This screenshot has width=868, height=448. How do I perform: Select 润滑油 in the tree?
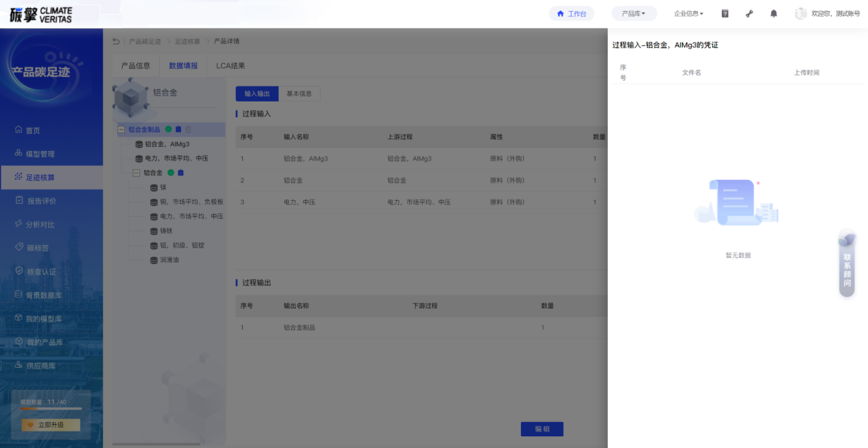pyautogui.click(x=169, y=260)
